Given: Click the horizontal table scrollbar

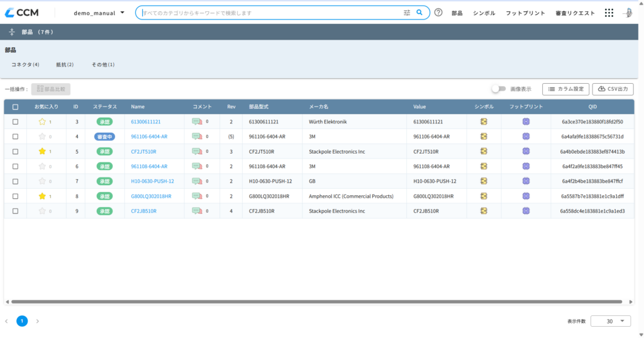Looking at the screenshot, I should pos(316,302).
